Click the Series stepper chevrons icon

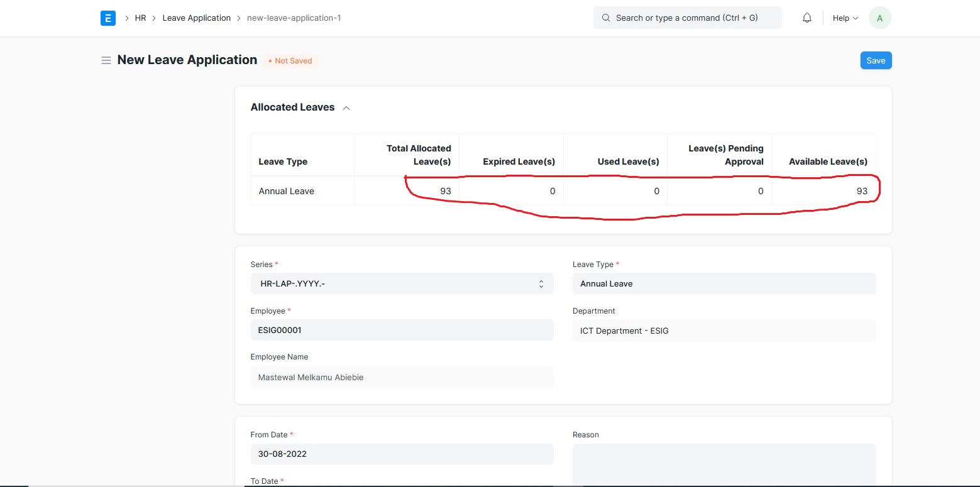coord(541,283)
